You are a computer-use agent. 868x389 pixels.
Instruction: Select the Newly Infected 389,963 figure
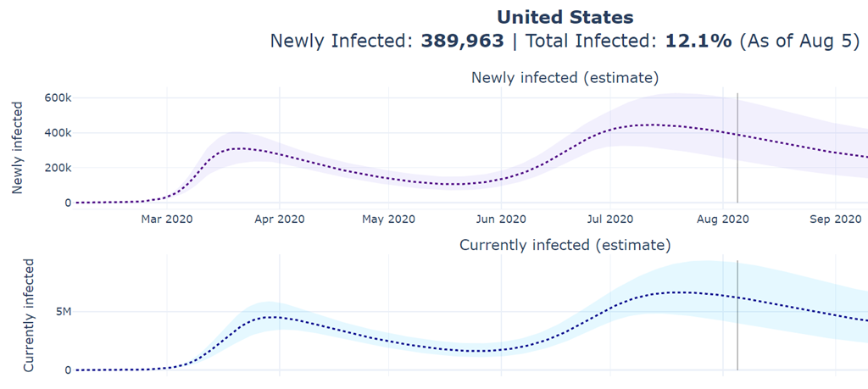click(463, 41)
